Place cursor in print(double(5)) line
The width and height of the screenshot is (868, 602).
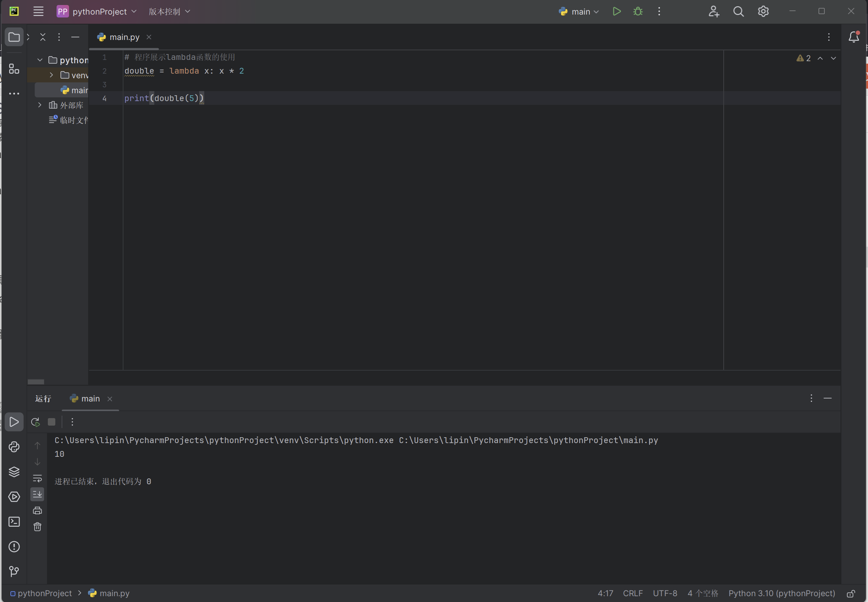click(164, 98)
